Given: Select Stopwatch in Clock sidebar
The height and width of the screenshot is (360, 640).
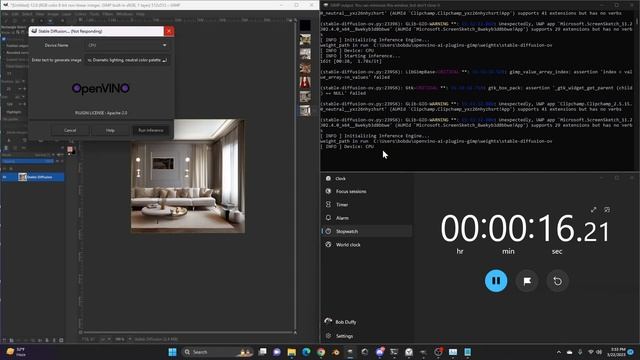Looking at the screenshot, I should pyautogui.click(x=367, y=231).
